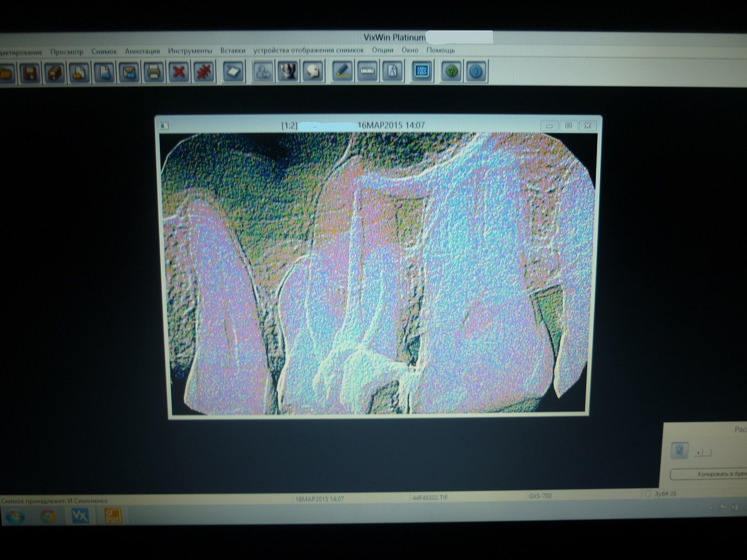Open the Аннотация menu

142,51
